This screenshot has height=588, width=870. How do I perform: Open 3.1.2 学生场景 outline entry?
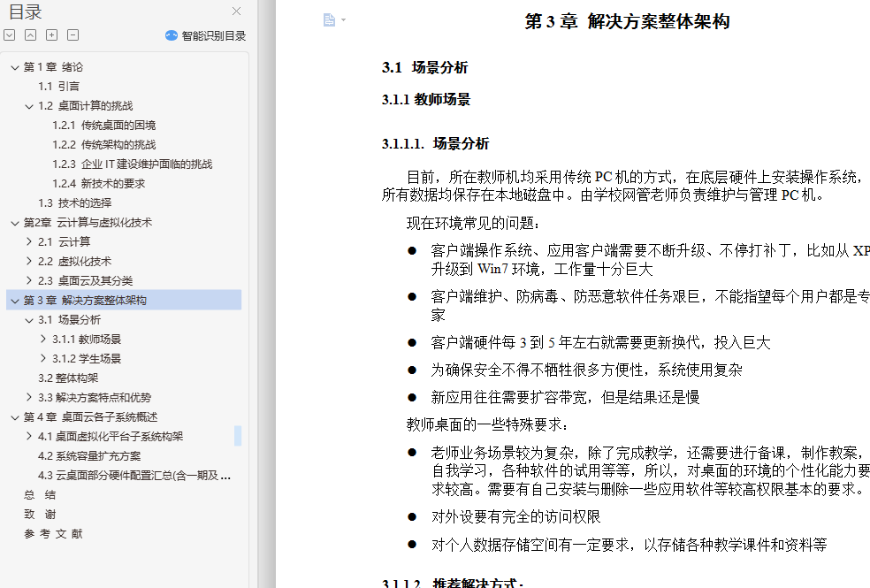click(x=87, y=358)
